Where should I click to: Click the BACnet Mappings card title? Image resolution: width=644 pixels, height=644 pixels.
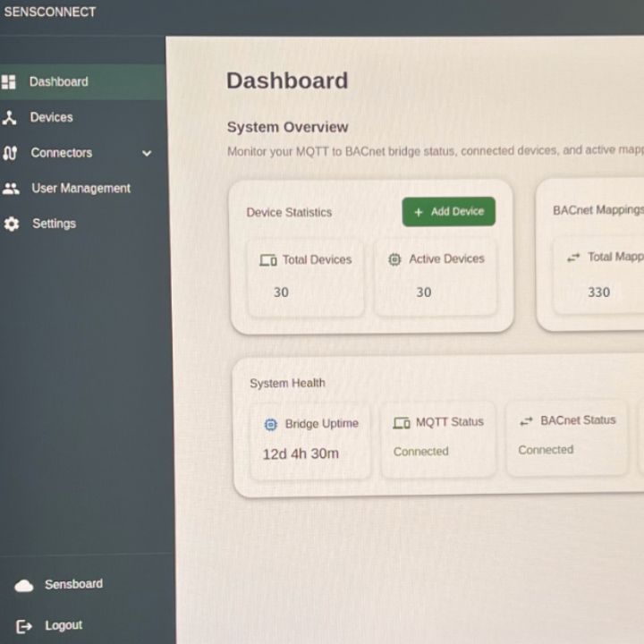598,210
